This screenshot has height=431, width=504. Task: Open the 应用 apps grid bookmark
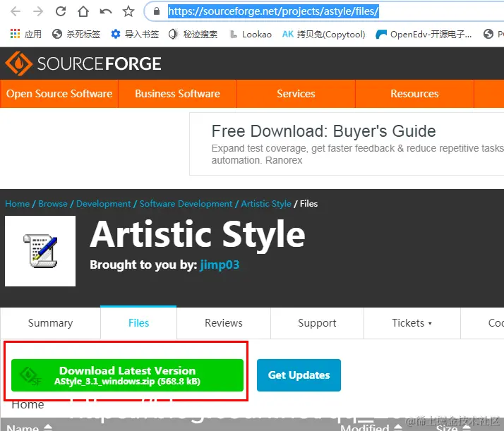coord(26,34)
